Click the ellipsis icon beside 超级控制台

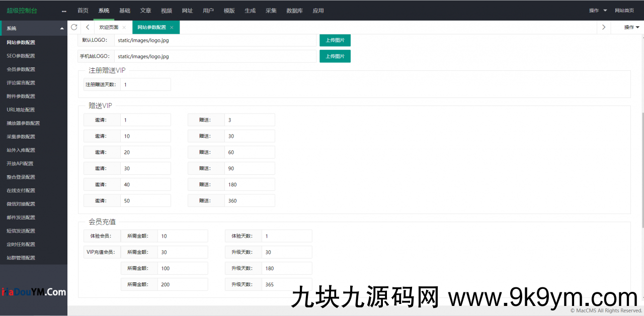coord(64,10)
